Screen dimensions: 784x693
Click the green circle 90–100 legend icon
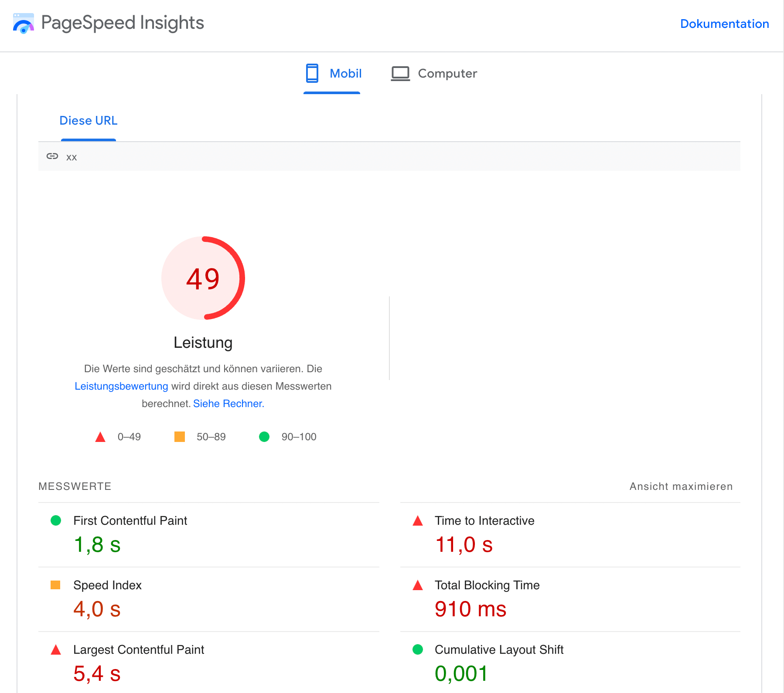point(264,437)
